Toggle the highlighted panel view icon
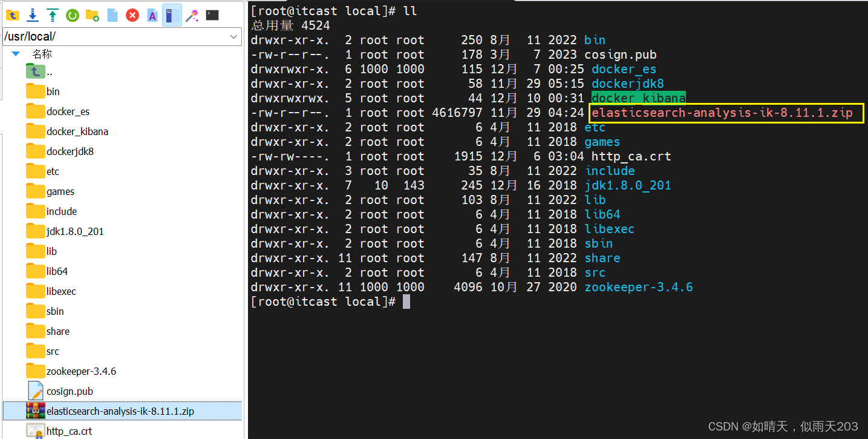Viewport: 868px width, 439px height. [172, 15]
